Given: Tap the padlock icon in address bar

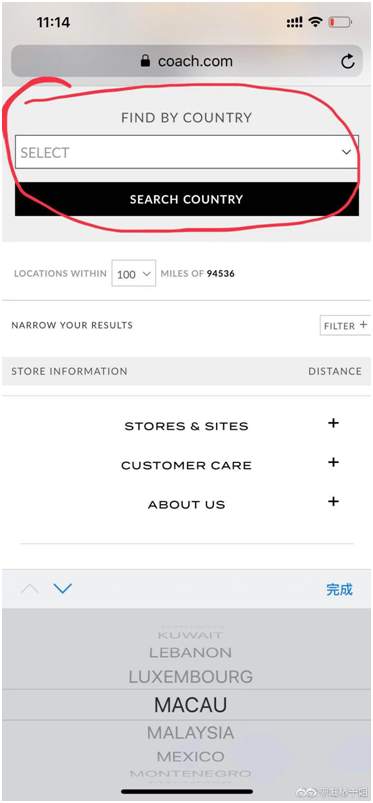Looking at the screenshot, I should tap(146, 61).
